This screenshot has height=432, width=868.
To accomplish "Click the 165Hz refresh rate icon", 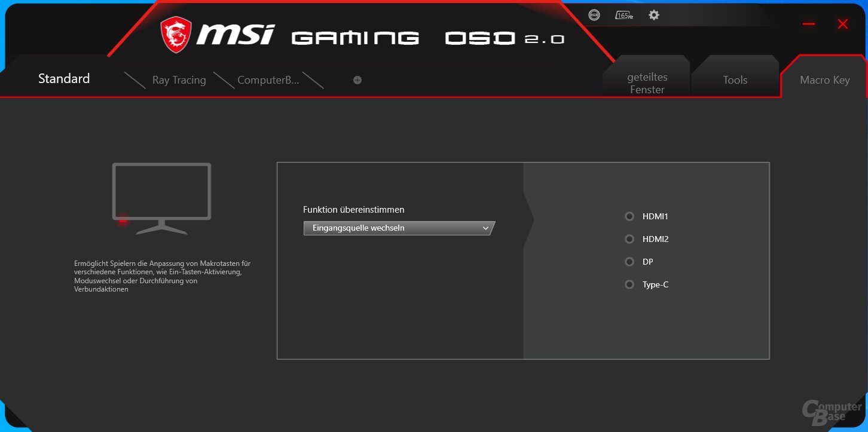I will click(624, 15).
